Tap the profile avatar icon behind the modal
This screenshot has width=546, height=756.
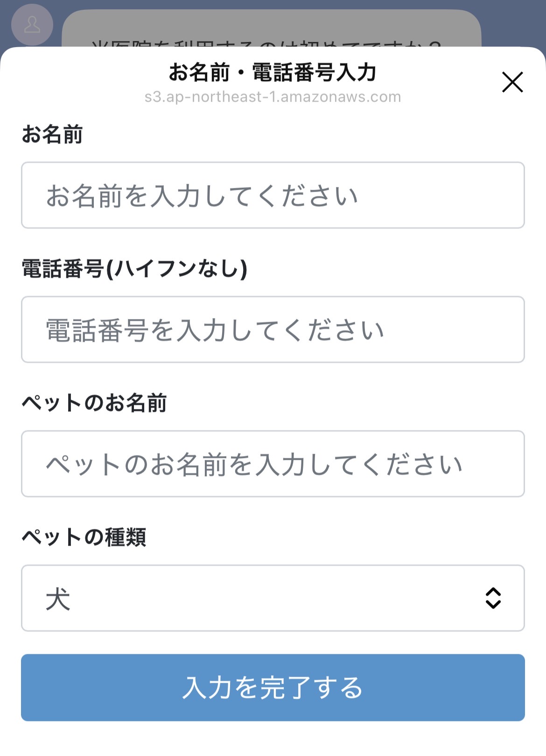[32, 24]
